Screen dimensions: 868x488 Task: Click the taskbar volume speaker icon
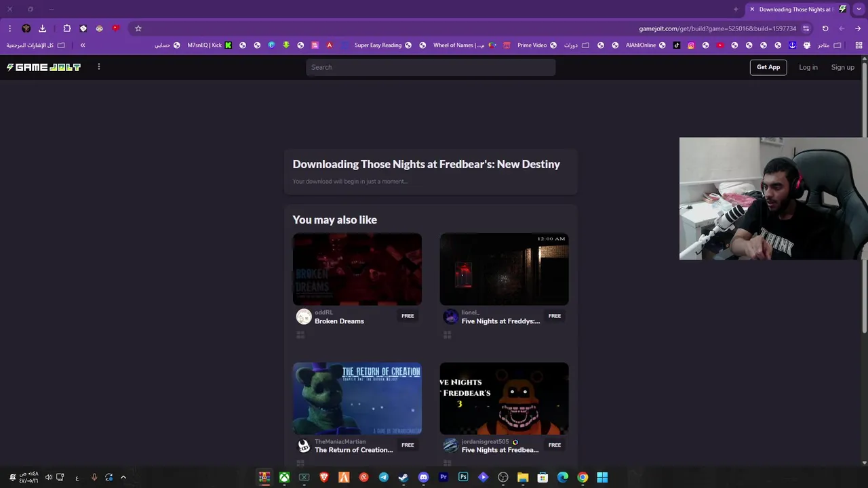[48, 477]
